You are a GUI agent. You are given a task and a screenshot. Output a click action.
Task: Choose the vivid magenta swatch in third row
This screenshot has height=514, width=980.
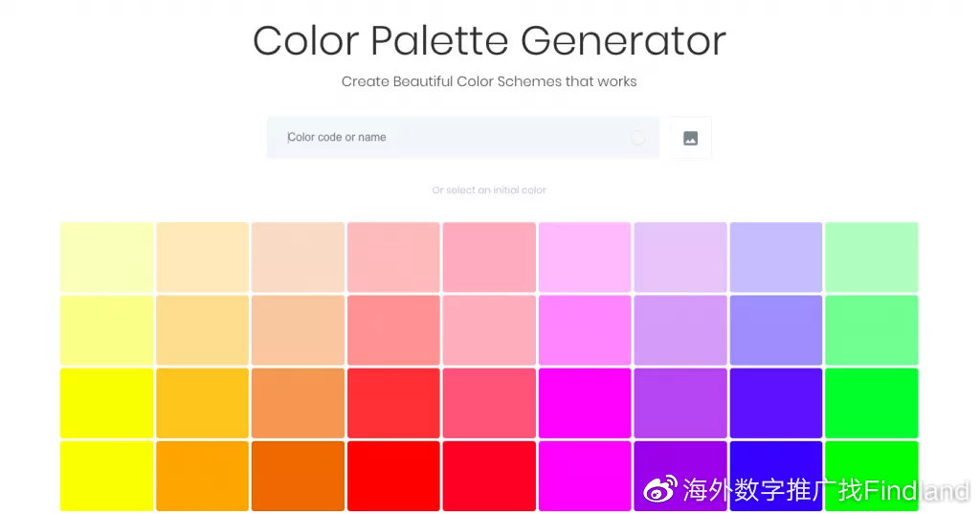[x=585, y=403]
